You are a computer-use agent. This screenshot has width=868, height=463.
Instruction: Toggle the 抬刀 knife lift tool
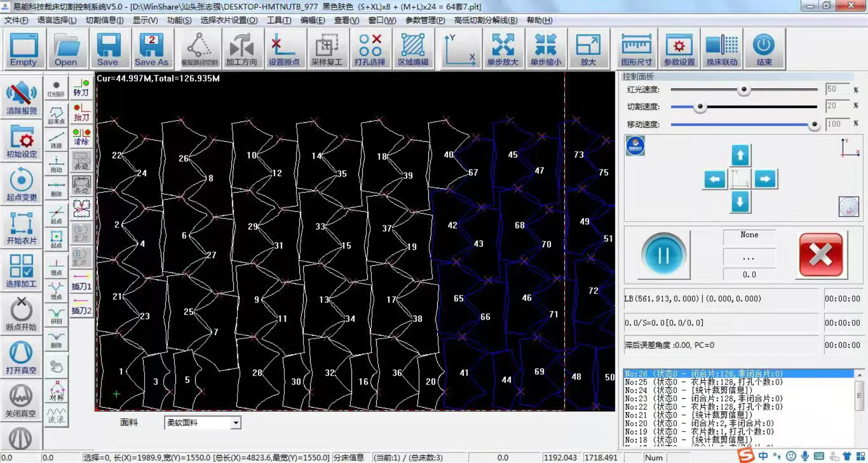coord(81,113)
